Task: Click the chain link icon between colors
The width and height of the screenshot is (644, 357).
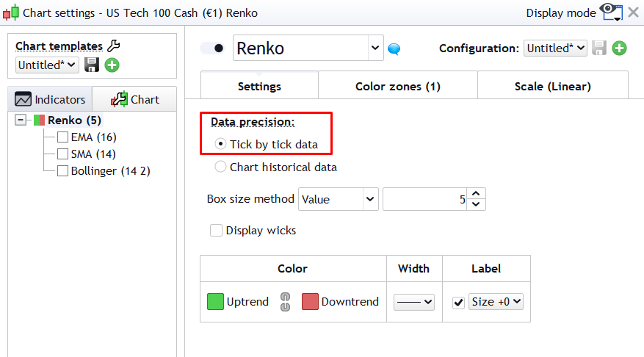Action: tap(286, 302)
